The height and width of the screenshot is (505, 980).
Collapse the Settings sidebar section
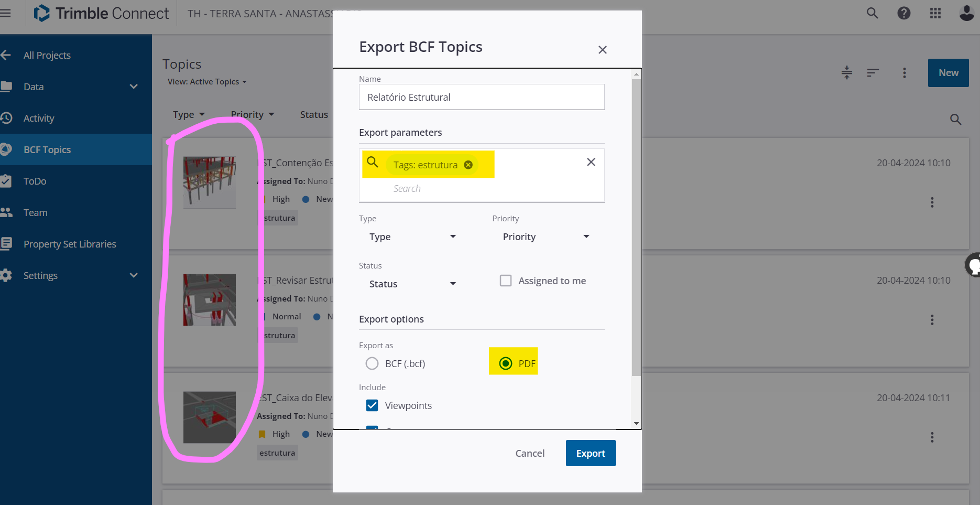pyautogui.click(x=134, y=275)
